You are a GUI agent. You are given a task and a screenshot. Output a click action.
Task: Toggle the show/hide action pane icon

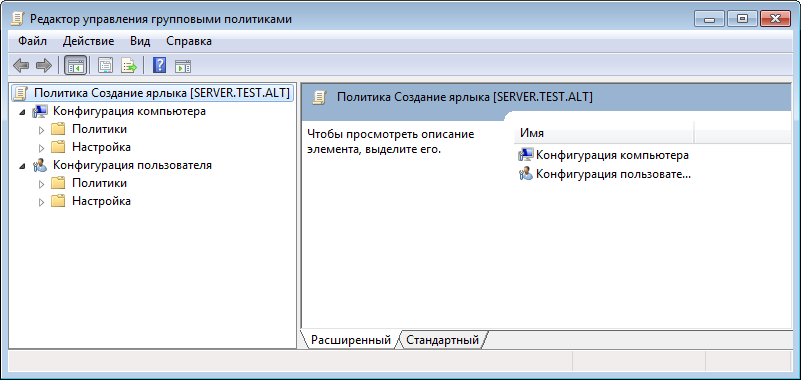(183, 66)
